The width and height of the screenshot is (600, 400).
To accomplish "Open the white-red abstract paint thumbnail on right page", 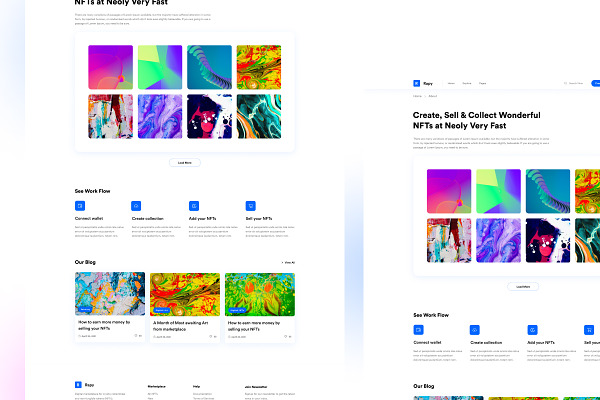I will 449,240.
